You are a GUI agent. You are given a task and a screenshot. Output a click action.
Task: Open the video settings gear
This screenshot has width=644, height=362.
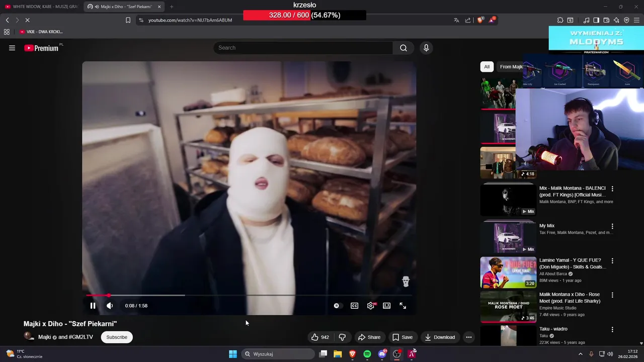tap(371, 306)
